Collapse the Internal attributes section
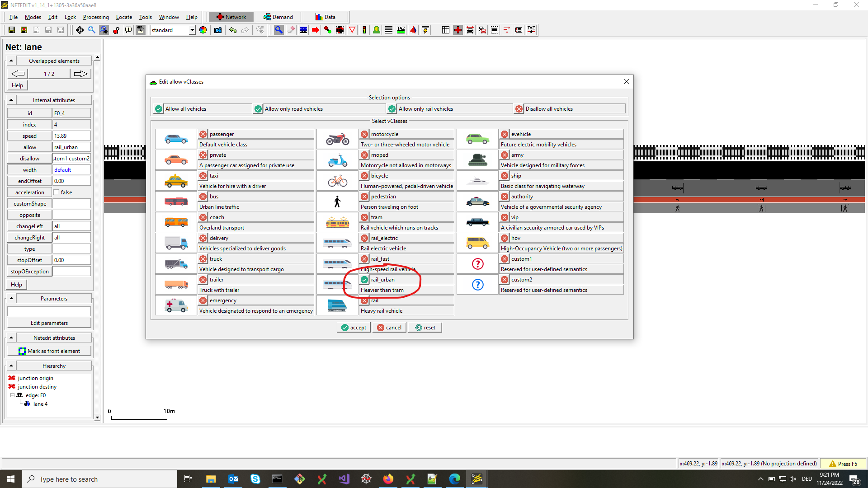The image size is (868, 488). click(x=11, y=100)
